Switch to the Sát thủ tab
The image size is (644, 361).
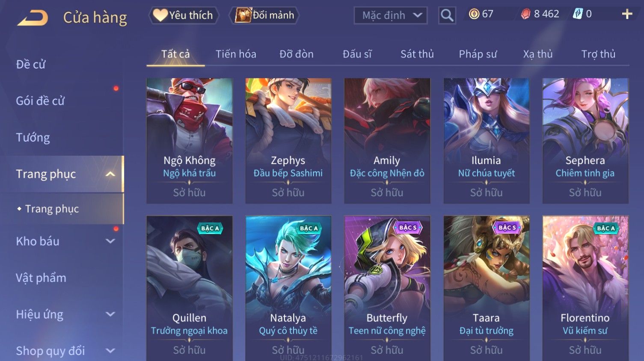[x=417, y=54]
